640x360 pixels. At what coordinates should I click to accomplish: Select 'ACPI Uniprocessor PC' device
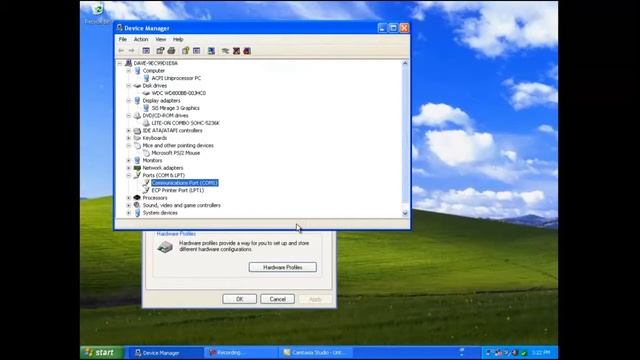point(176,78)
